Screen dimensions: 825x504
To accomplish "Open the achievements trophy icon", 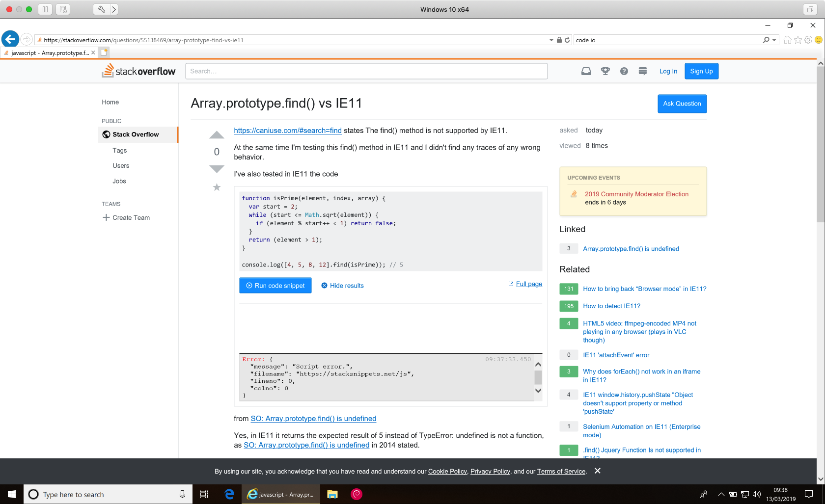I will click(x=605, y=71).
